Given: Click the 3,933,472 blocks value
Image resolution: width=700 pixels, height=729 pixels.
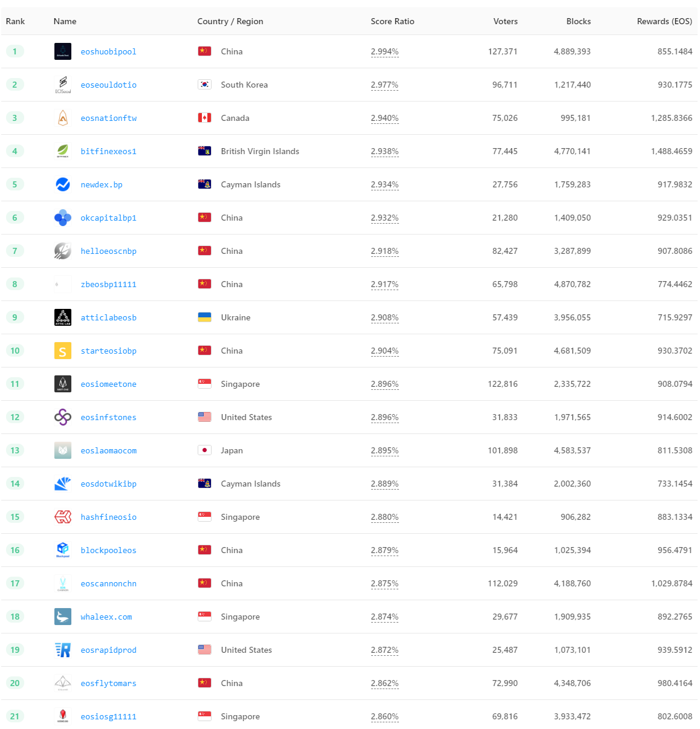Looking at the screenshot, I should [572, 716].
